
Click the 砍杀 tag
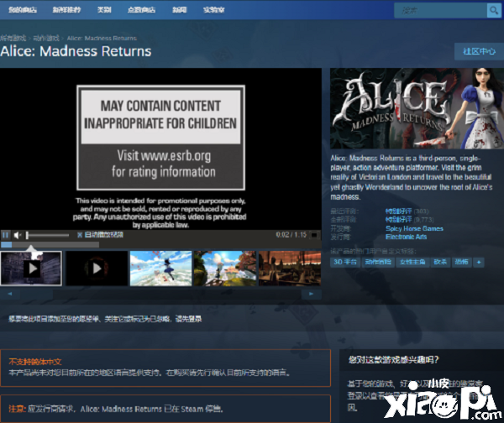[440, 262]
